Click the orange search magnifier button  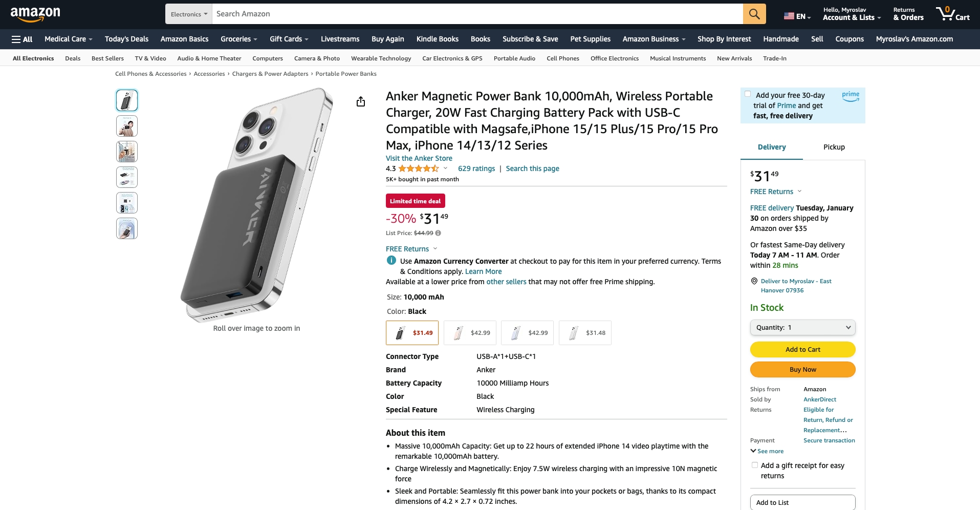tap(754, 14)
